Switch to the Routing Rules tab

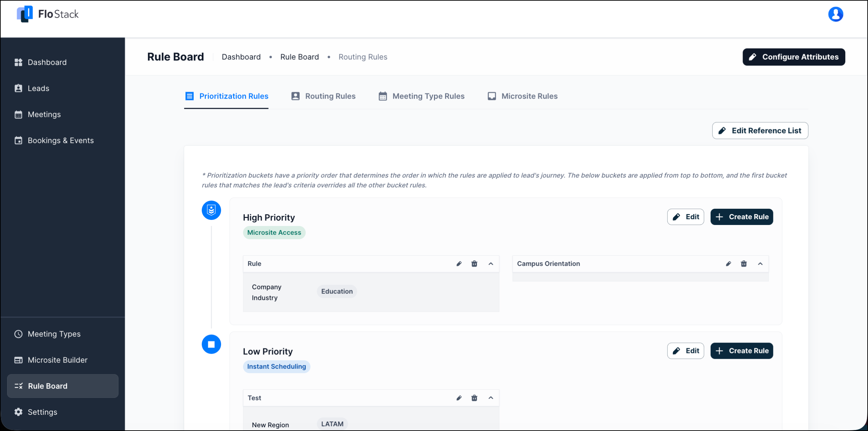click(x=323, y=96)
